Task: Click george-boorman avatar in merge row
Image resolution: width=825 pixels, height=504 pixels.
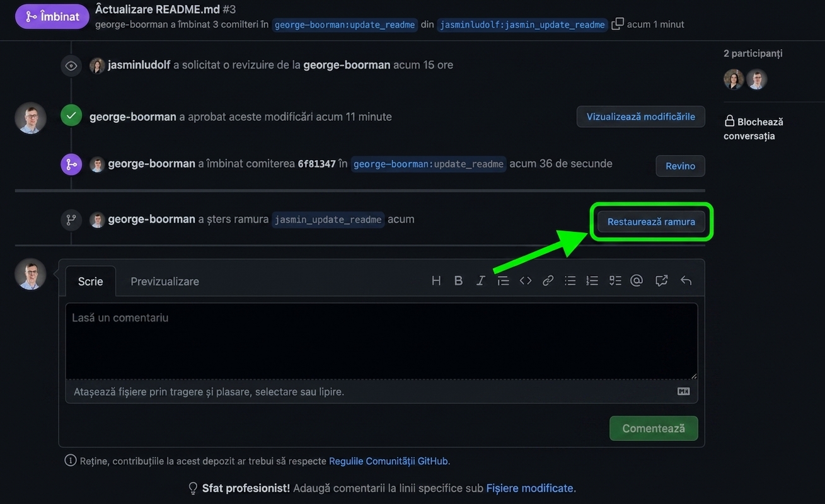Action: pyautogui.click(x=97, y=164)
